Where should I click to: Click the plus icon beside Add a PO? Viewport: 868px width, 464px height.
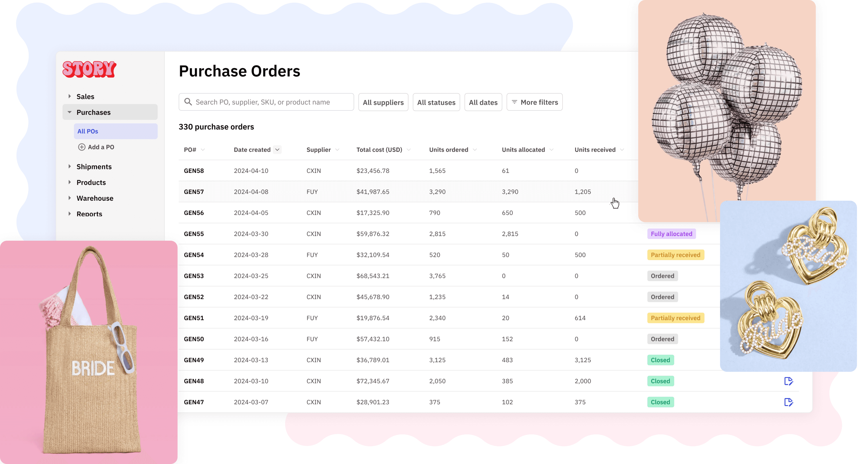coord(82,147)
